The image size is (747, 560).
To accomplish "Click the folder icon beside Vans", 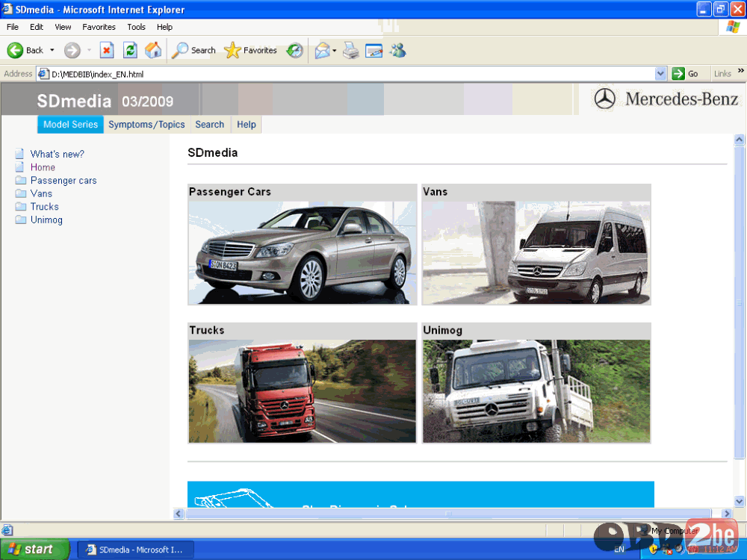I will 20,193.
